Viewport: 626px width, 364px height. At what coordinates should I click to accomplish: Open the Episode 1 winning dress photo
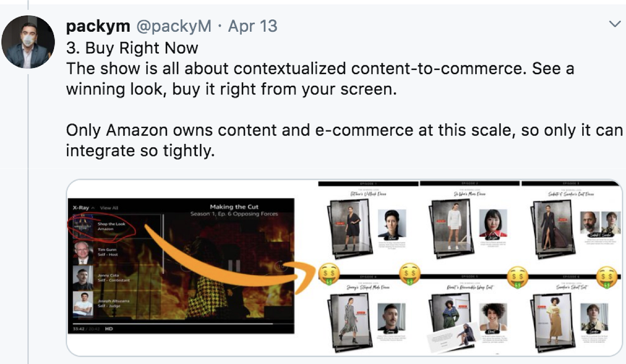click(x=350, y=227)
